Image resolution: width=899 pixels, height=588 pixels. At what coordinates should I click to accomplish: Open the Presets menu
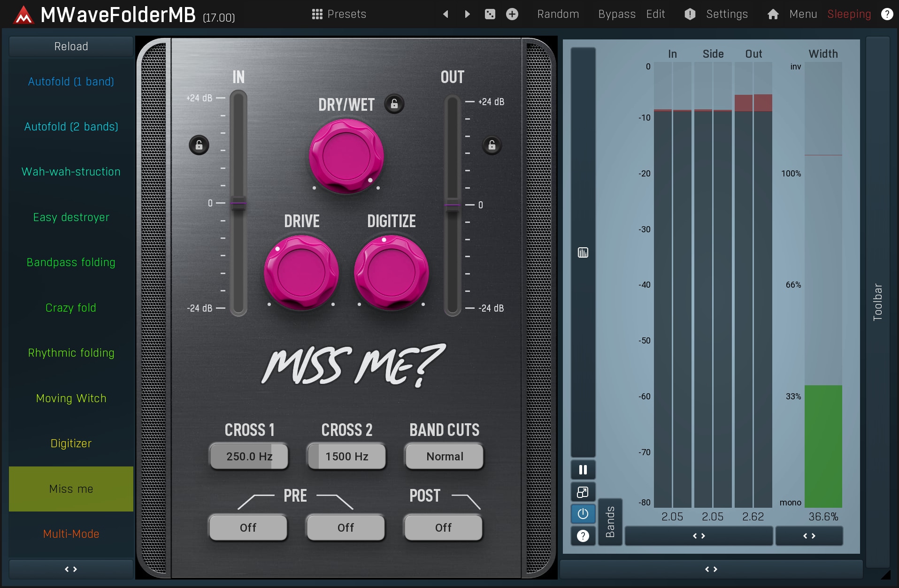click(339, 14)
